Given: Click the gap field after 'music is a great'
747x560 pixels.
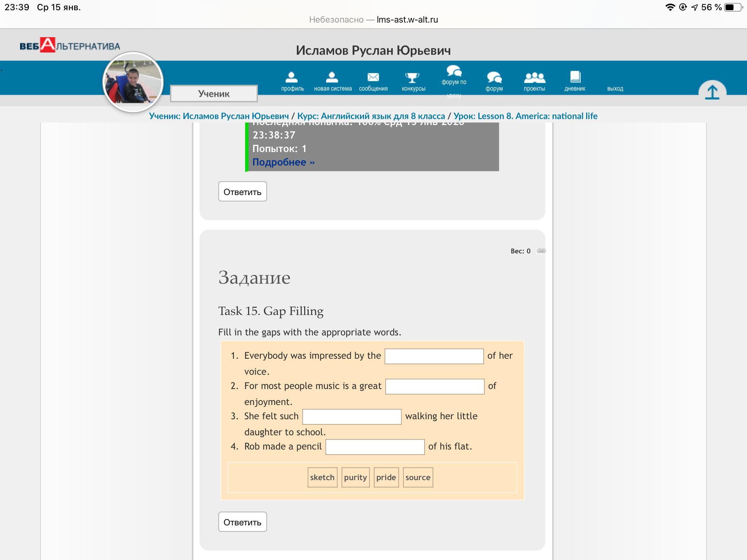Looking at the screenshot, I should (x=434, y=386).
